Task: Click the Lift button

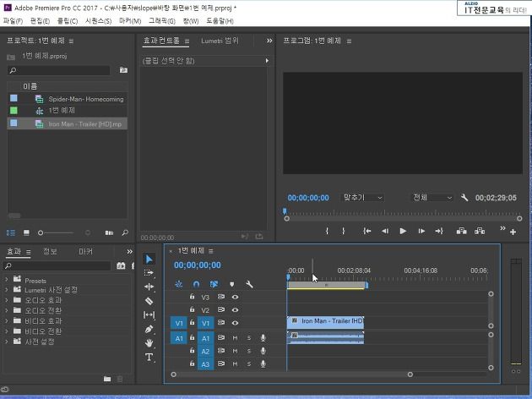Action: coord(461,231)
